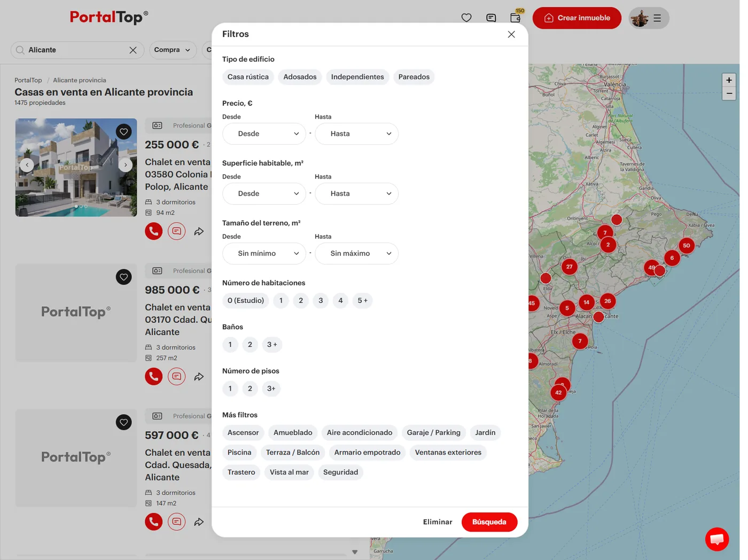Click Eliminar to clear filters

[438, 522]
